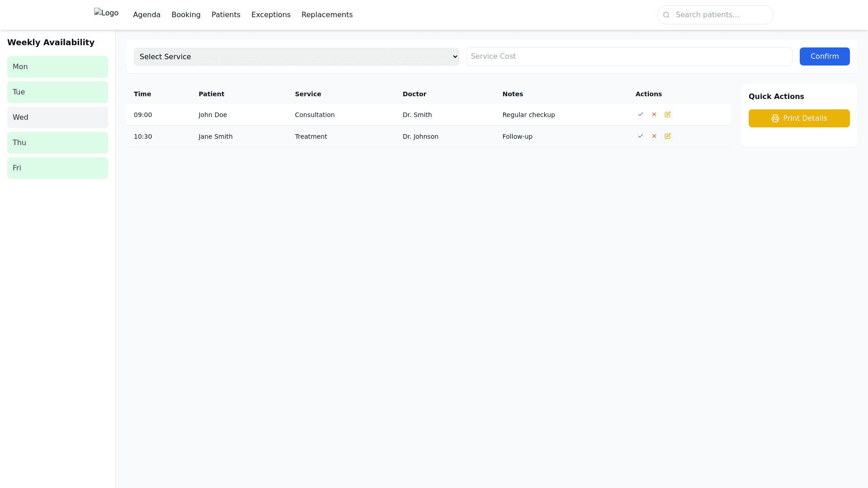Click the Print Details button
This screenshot has width=868, height=488.
pyautogui.click(x=799, y=118)
